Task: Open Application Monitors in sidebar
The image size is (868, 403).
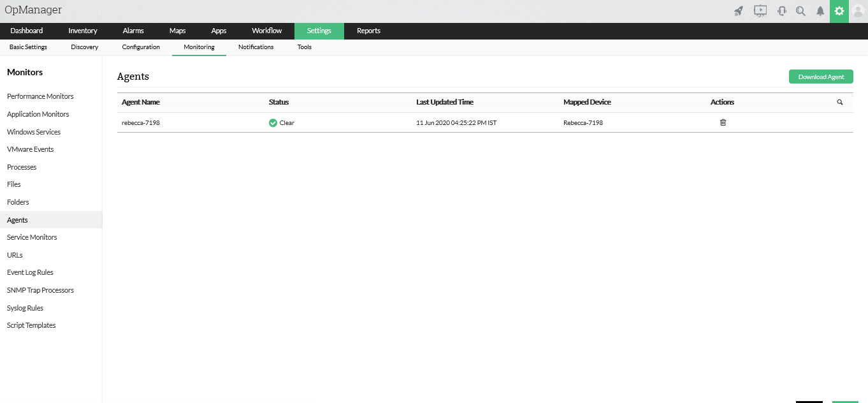Action: (x=38, y=114)
